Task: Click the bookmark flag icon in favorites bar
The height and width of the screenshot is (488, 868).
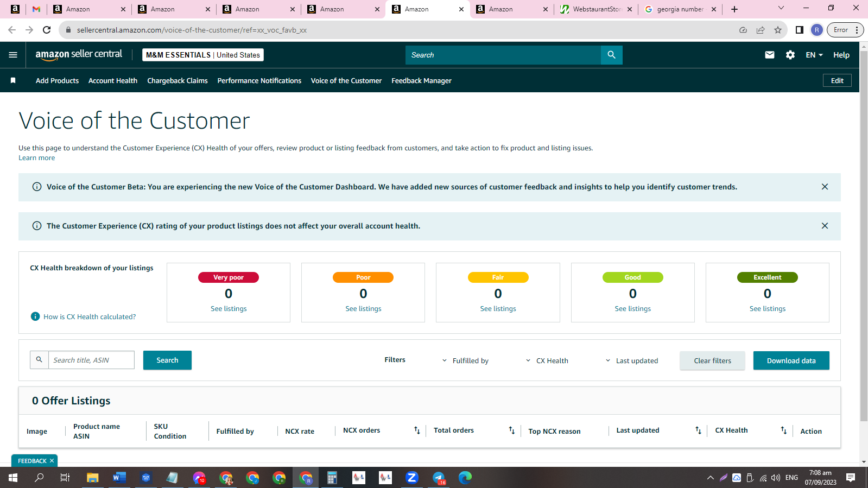Action: coord(13,80)
